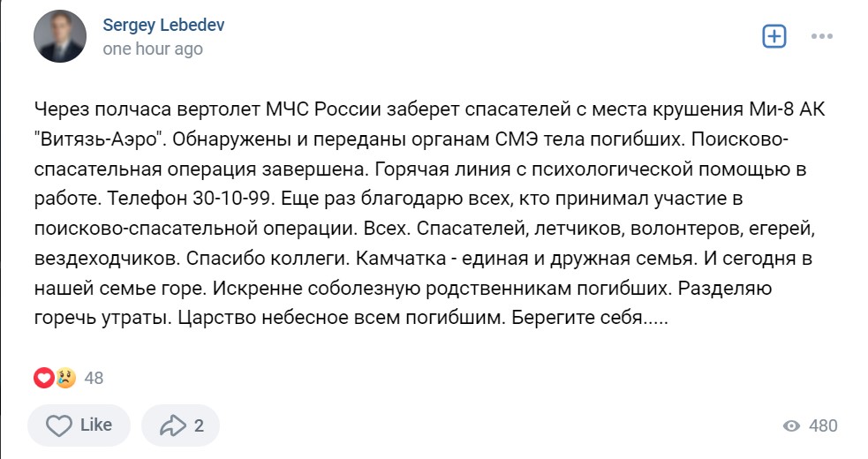Click the quoted "Витязь-Аэро" text
This screenshot has width=868, height=459.
[100, 139]
